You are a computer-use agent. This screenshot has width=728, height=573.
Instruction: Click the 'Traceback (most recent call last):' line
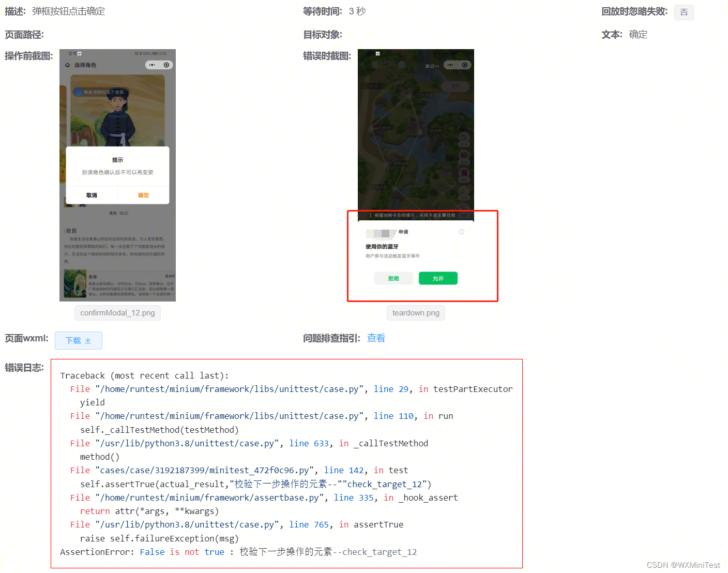[x=144, y=375]
